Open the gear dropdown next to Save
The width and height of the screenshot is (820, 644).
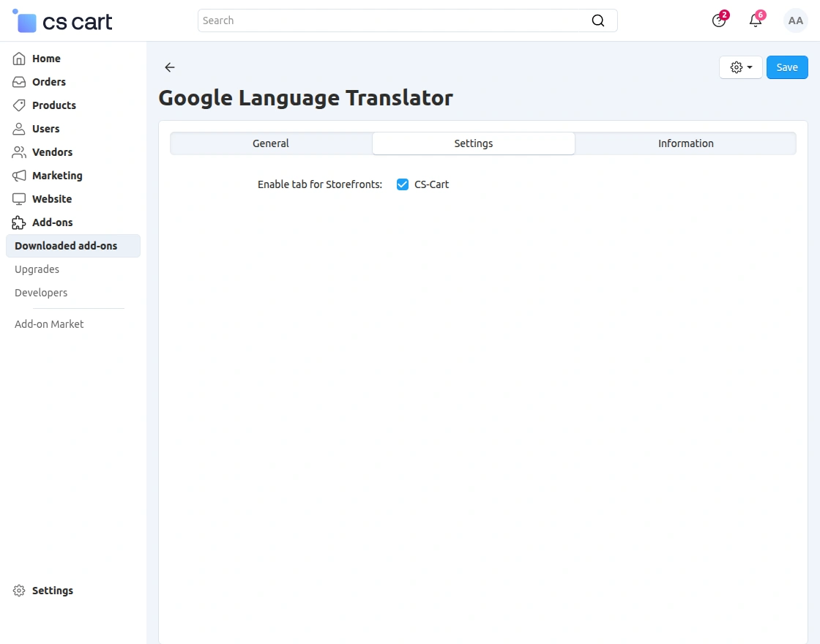(741, 67)
